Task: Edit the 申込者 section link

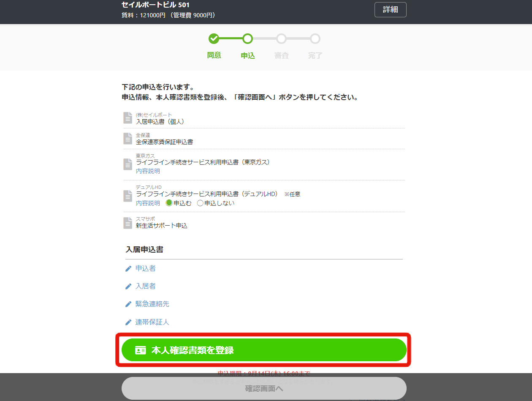Action: (x=145, y=268)
